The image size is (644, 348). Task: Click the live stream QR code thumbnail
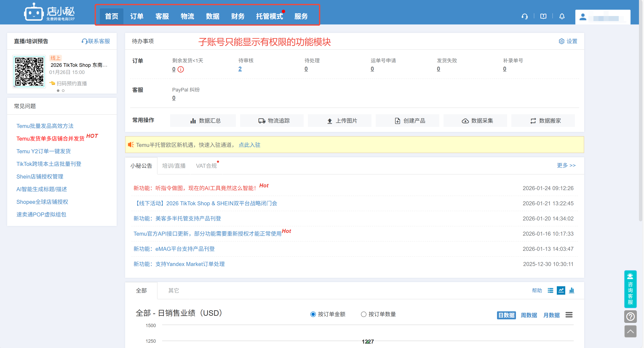29,71
